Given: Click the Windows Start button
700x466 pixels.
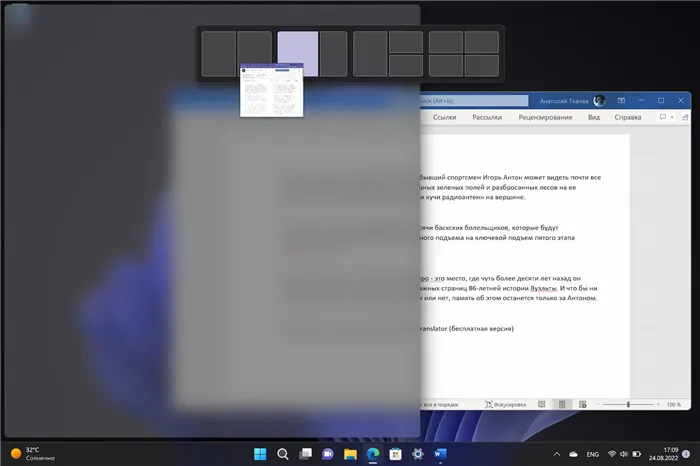Looking at the screenshot, I should click(260, 454).
